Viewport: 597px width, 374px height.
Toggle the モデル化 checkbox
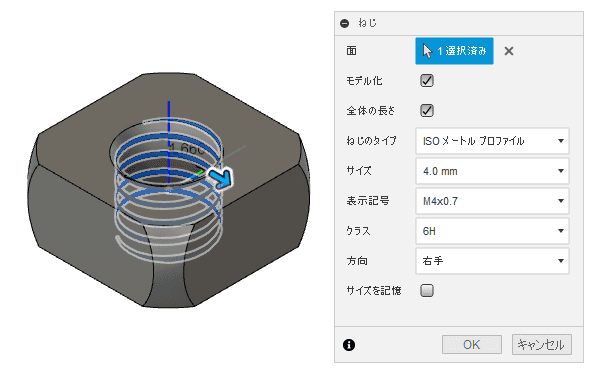click(427, 81)
